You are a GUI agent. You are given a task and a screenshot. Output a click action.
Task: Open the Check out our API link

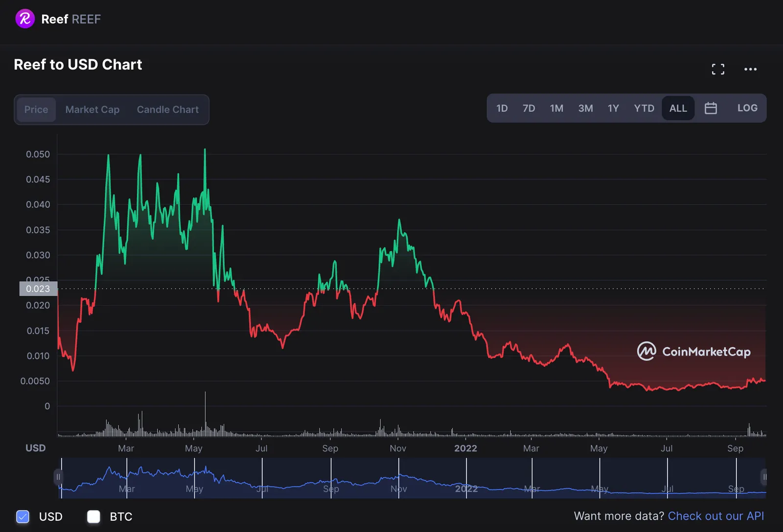pyautogui.click(x=716, y=516)
